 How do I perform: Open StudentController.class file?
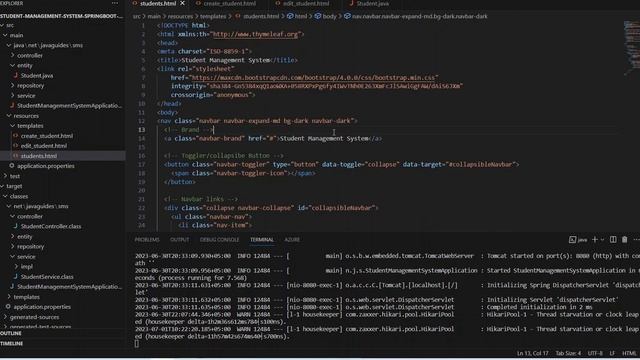51,226
